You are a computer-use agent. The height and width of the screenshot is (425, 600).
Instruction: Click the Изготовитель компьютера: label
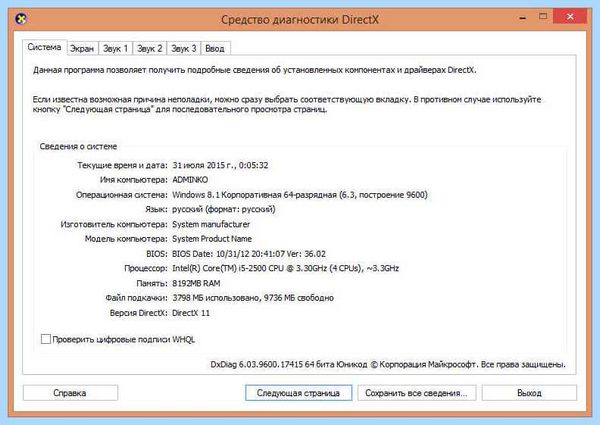pyautogui.click(x=114, y=224)
